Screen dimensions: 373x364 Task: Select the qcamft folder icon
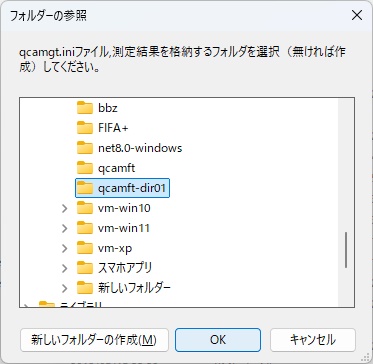tap(85, 168)
